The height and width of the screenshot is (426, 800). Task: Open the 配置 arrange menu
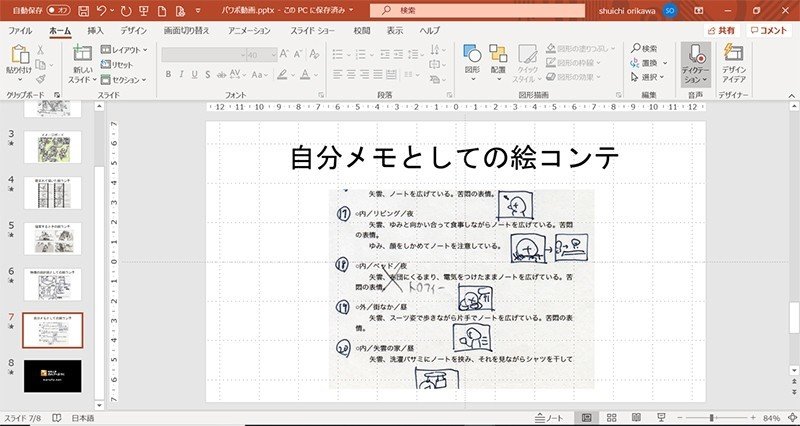[x=498, y=63]
